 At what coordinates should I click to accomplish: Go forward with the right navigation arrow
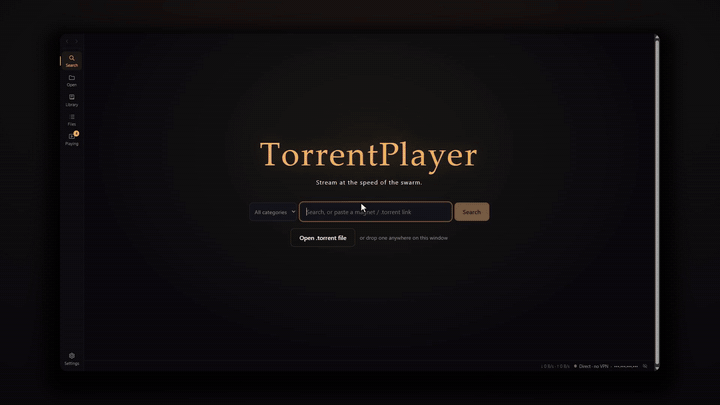tap(76, 41)
